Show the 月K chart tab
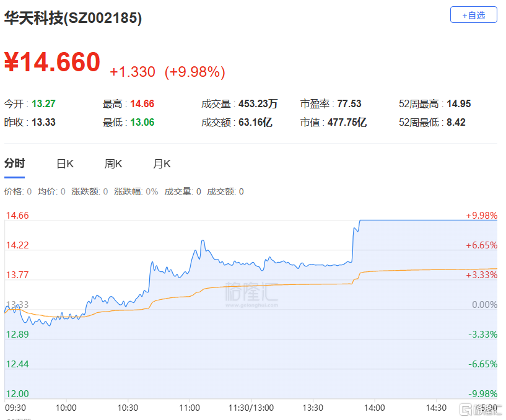 tap(162, 164)
